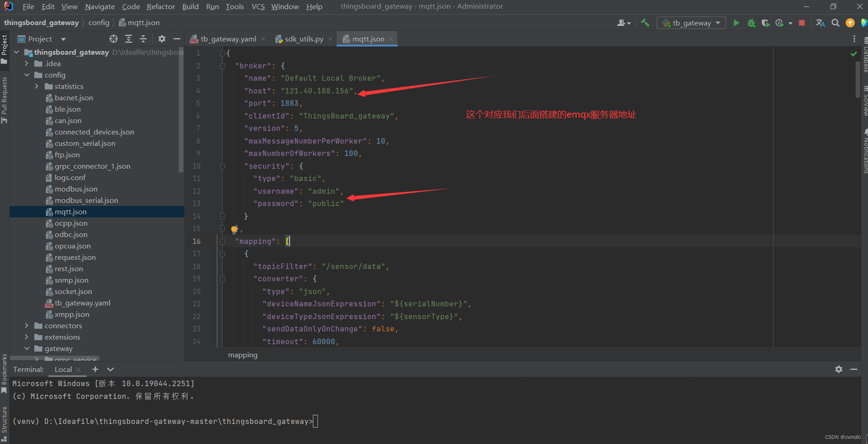Expand the statistics folder
This screenshot has height=444, width=868.
pyautogui.click(x=37, y=86)
